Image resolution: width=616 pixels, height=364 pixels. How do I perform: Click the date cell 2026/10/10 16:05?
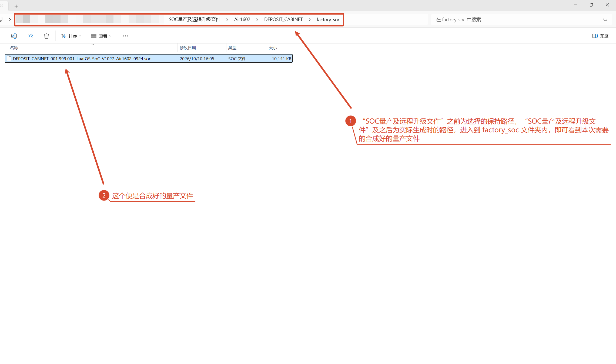tap(197, 59)
